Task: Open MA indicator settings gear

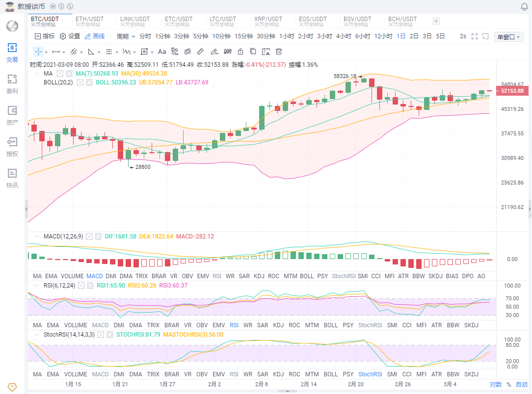Action: 60,74
